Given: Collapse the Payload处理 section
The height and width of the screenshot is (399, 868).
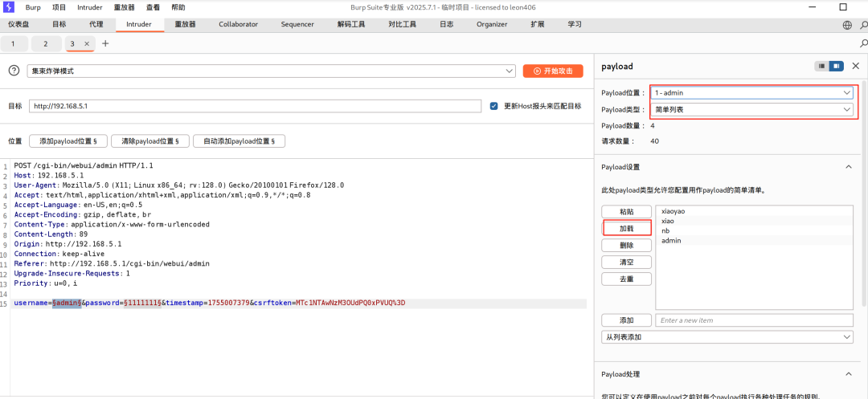Looking at the screenshot, I should click(848, 374).
